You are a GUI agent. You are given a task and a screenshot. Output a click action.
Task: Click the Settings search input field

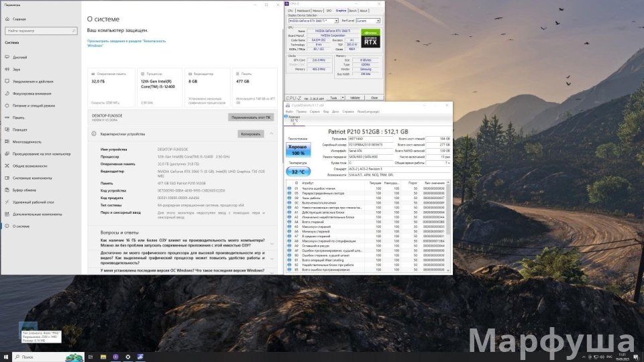click(x=39, y=31)
